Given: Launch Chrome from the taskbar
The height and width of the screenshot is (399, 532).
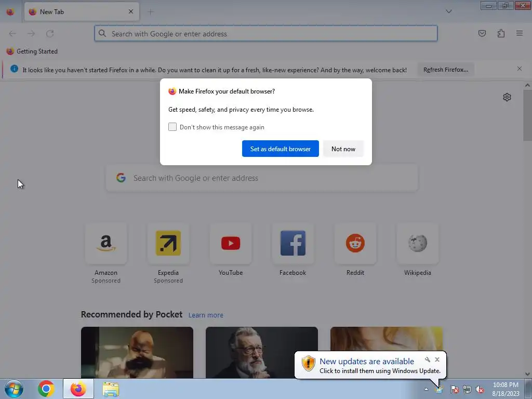Looking at the screenshot, I should pos(46,389).
